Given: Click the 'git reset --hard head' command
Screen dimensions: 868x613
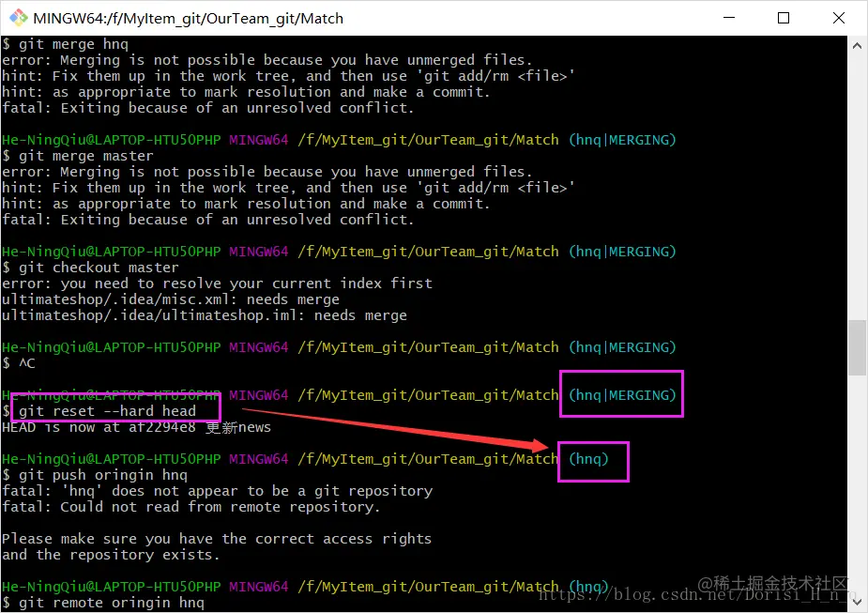Looking at the screenshot, I should coord(107,411).
